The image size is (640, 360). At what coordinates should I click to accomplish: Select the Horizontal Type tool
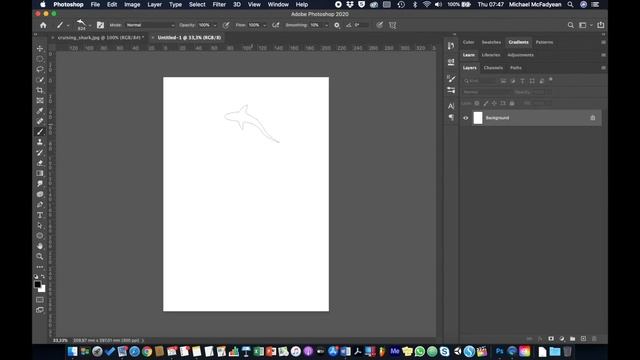tap(40, 215)
